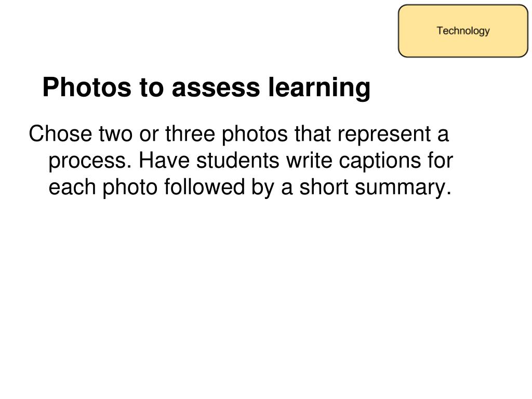Click the word 'write' in second line

pyautogui.click(x=310, y=160)
